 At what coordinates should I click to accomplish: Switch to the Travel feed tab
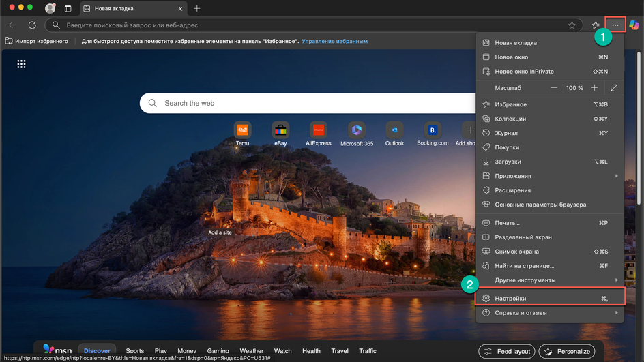click(x=340, y=351)
